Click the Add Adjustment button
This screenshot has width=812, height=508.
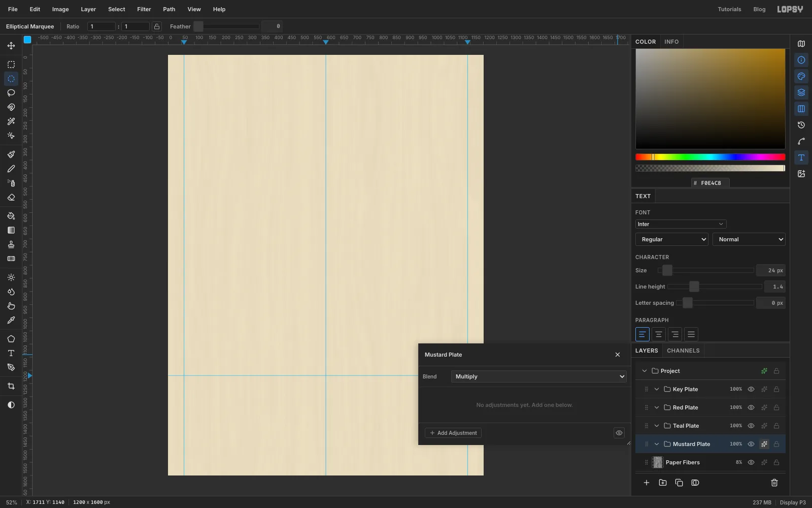click(x=453, y=433)
